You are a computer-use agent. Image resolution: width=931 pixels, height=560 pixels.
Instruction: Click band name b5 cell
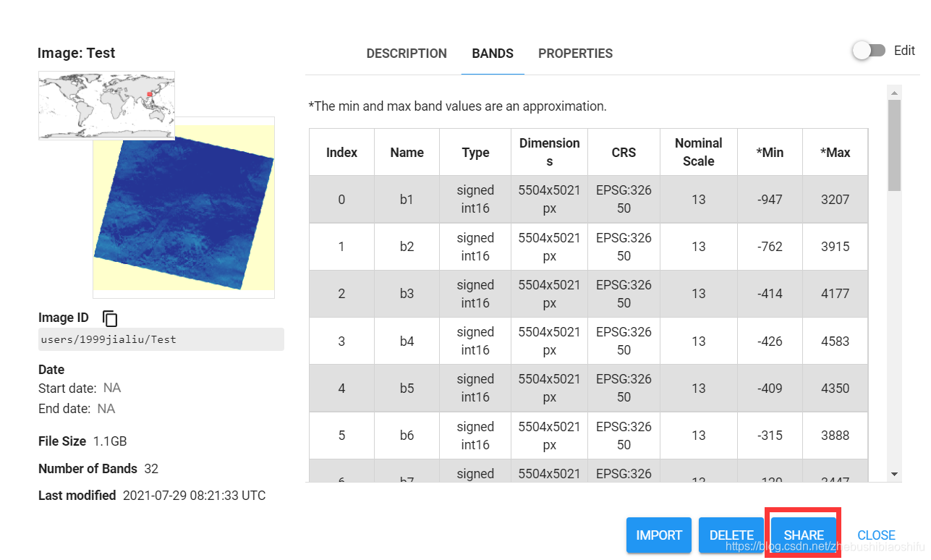point(407,389)
